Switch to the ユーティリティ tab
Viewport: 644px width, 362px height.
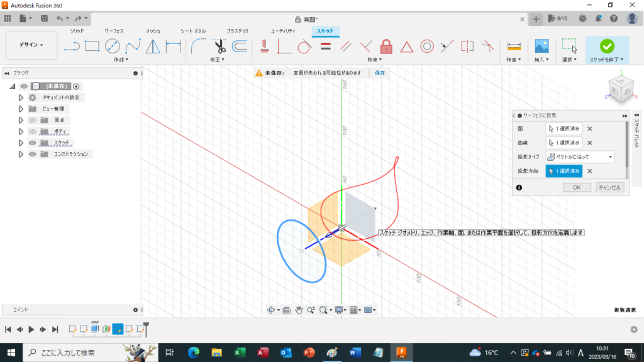coord(283,31)
